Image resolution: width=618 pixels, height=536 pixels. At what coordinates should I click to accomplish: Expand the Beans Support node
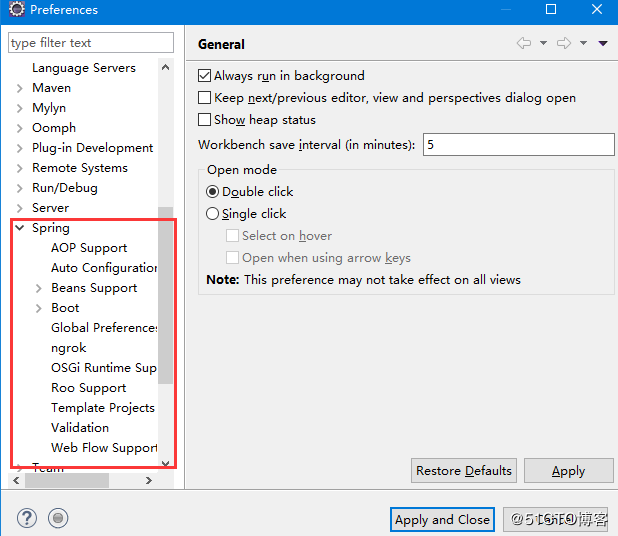coord(39,288)
